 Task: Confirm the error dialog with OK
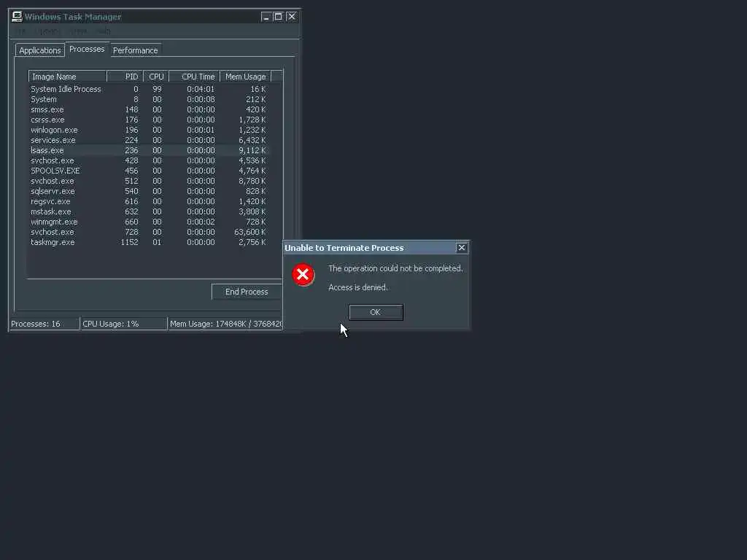[x=376, y=312]
